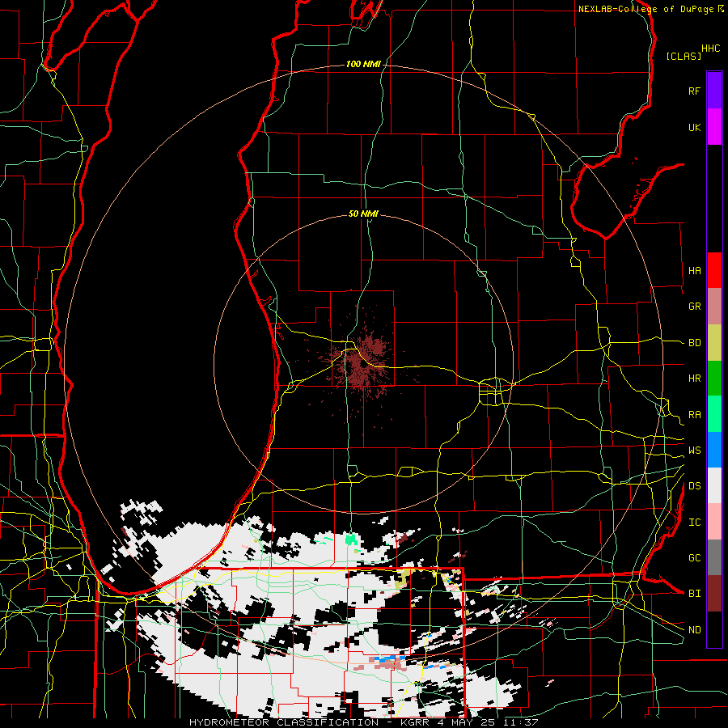Click the GR legend label
This screenshot has height=728, width=728.
pos(695,307)
